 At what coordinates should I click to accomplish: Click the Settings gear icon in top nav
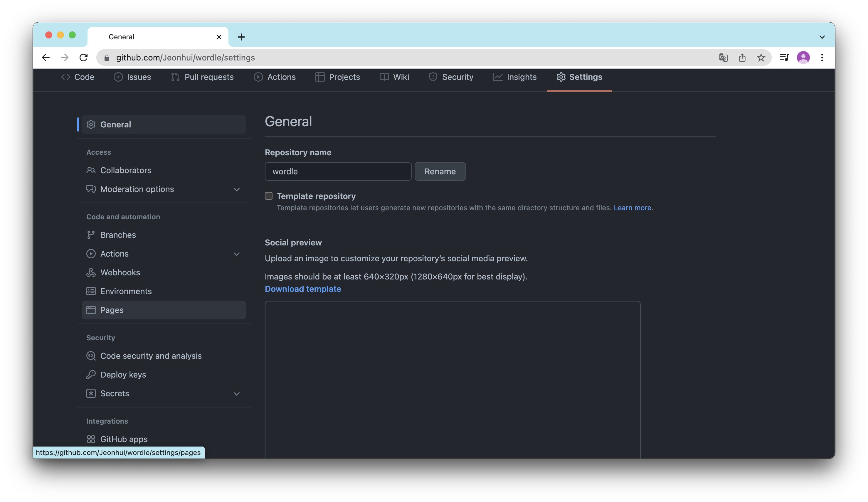561,77
